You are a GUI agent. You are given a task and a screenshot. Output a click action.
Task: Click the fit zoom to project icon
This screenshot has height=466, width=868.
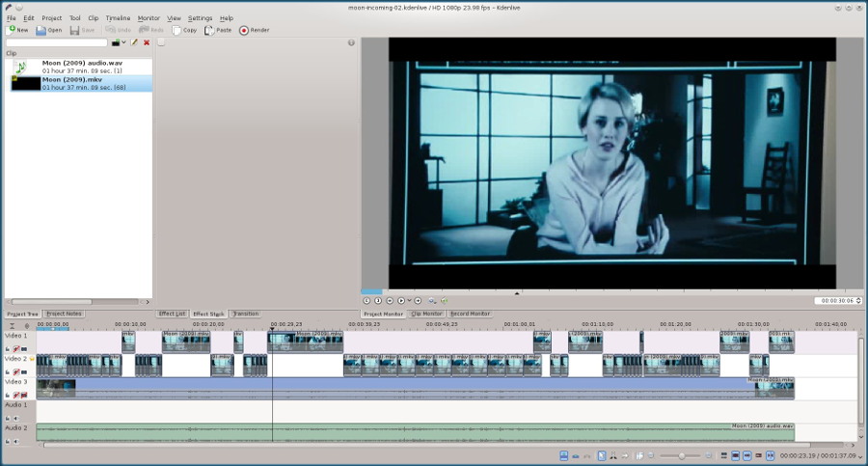(x=640, y=455)
